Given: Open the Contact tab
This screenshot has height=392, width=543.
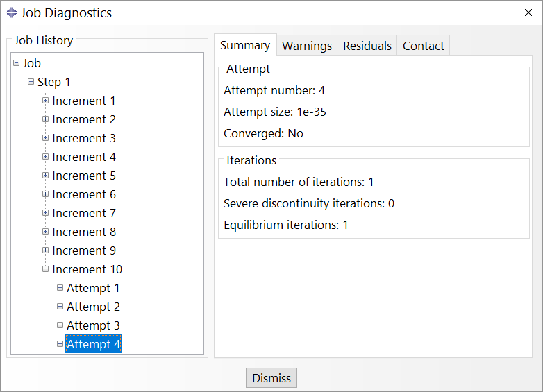Looking at the screenshot, I should click(x=423, y=46).
